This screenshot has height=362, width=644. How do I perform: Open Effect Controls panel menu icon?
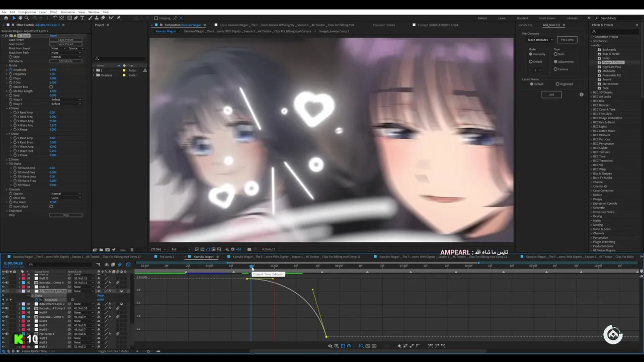coord(63,25)
